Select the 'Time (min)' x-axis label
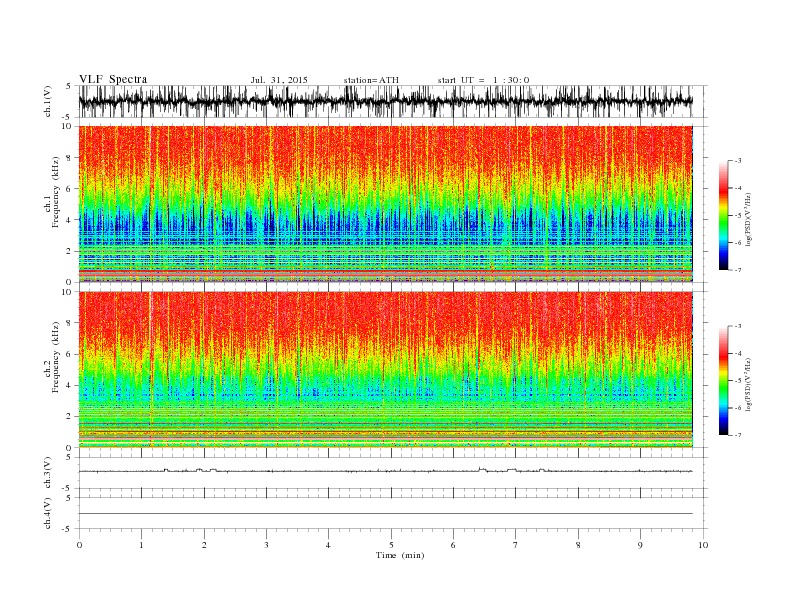The height and width of the screenshot is (612, 792). (x=400, y=555)
